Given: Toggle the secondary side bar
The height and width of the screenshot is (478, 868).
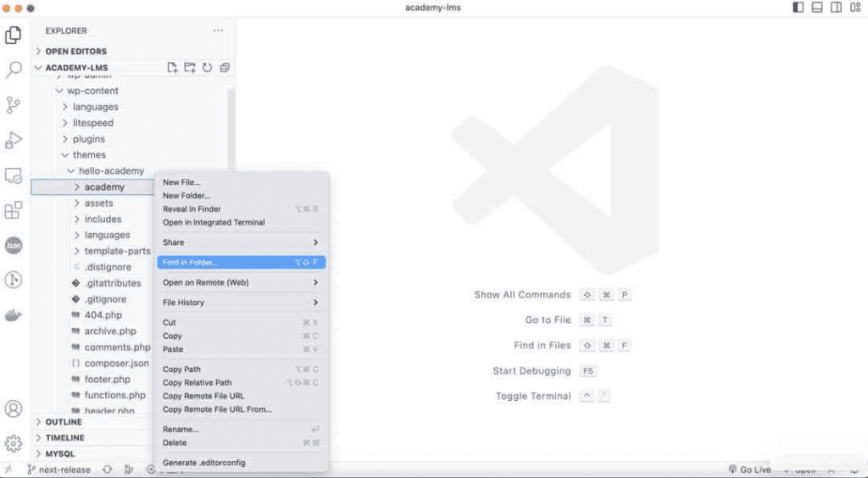Looking at the screenshot, I should click(x=837, y=8).
